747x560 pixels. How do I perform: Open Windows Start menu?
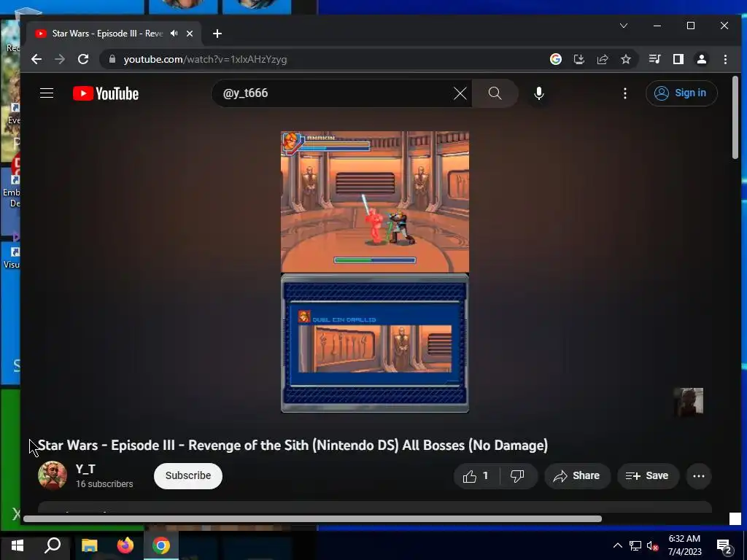click(18, 545)
